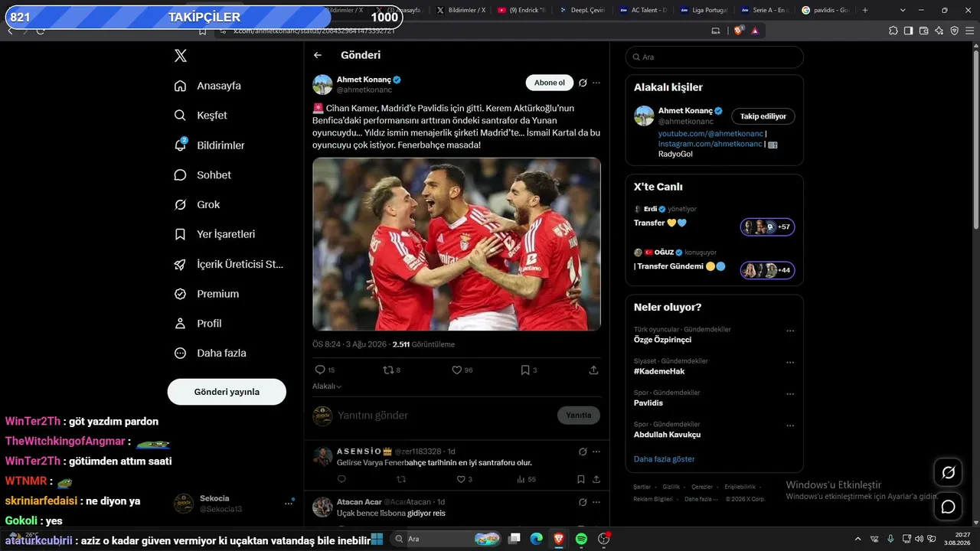Expand Daha fazla menu
This screenshot has width=980, height=551.
(211, 354)
